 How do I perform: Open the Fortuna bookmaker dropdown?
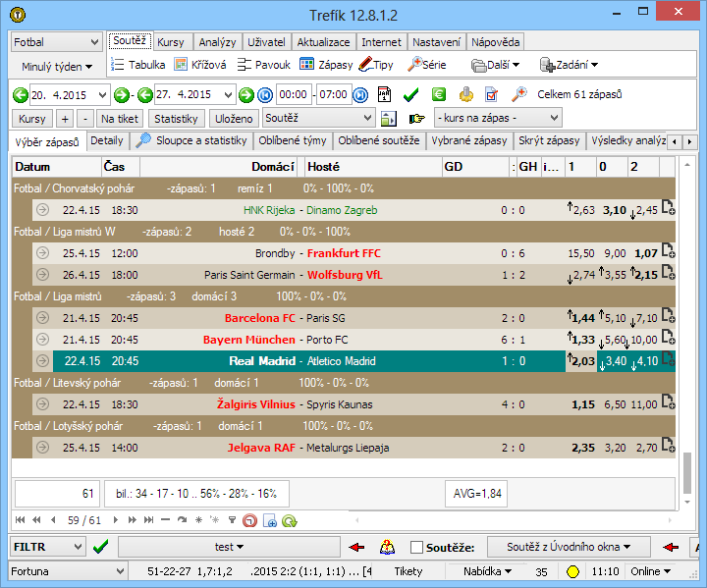[68, 571]
